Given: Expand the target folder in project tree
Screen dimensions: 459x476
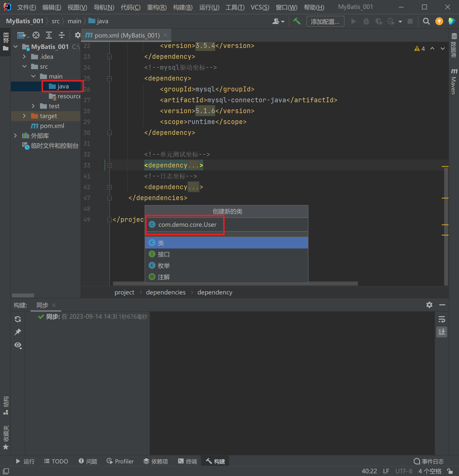Looking at the screenshot, I should click(24, 116).
